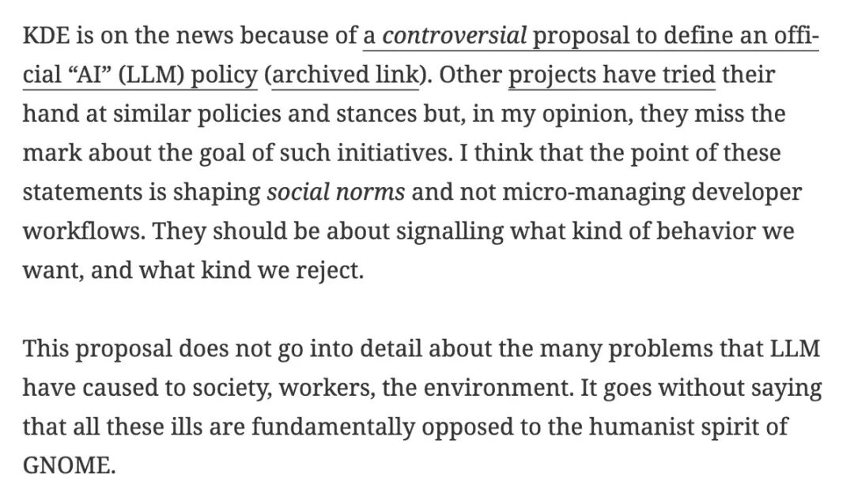Follow the "projects have tried" link
This screenshot has width=854, height=504.
[x=611, y=75]
